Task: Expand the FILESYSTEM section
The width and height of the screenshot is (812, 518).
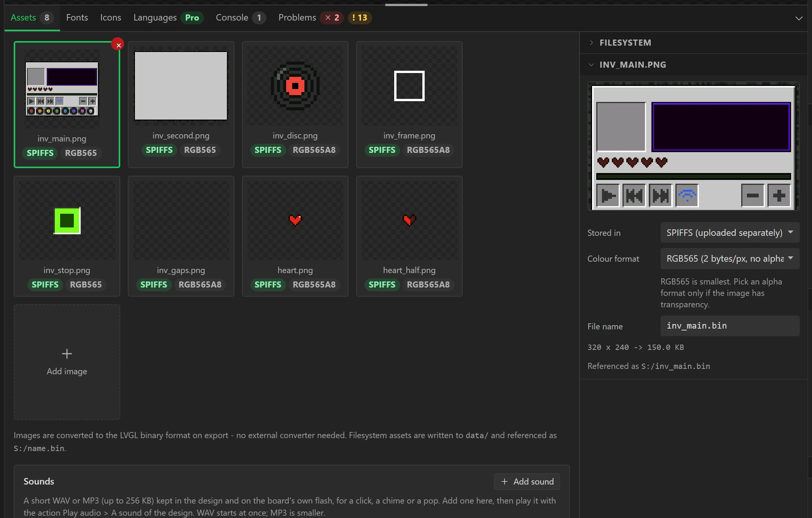Action: [x=693, y=43]
